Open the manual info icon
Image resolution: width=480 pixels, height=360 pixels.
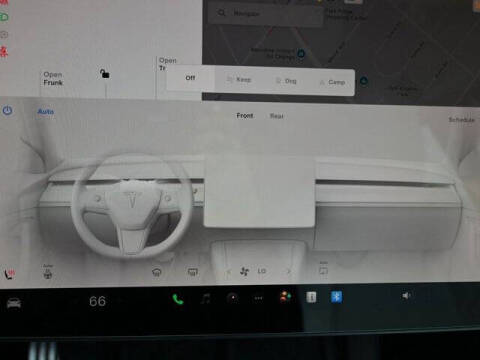click(x=311, y=296)
